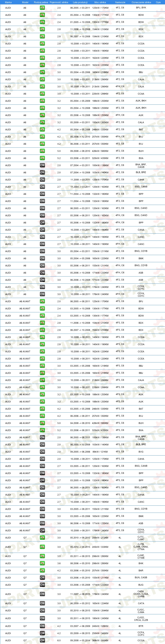Click petrol icon in A6 4F2 BXA row
The height and width of the screenshot is (644, 165).
pos(42,158)
